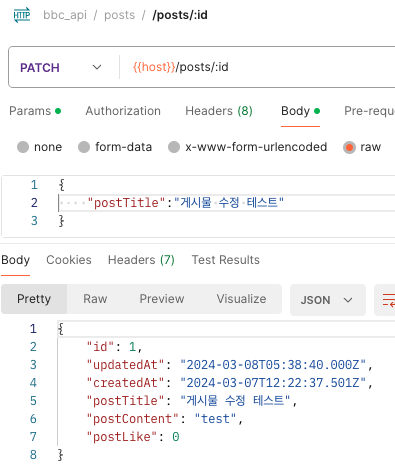Click response line number 8
Image resolution: width=395 pixels, height=471 pixels.
[x=33, y=455]
